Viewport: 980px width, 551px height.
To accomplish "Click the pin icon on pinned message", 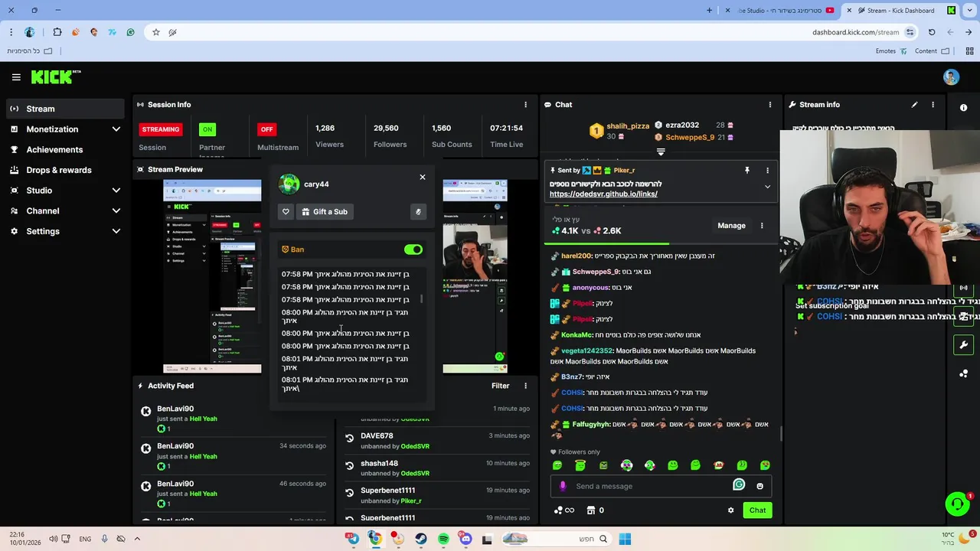I will click(747, 171).
